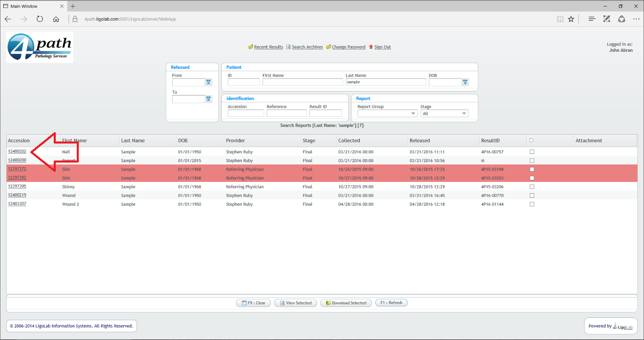Check the box for result 4P15-03206
The image size is (644, 340).
point(532,187)
